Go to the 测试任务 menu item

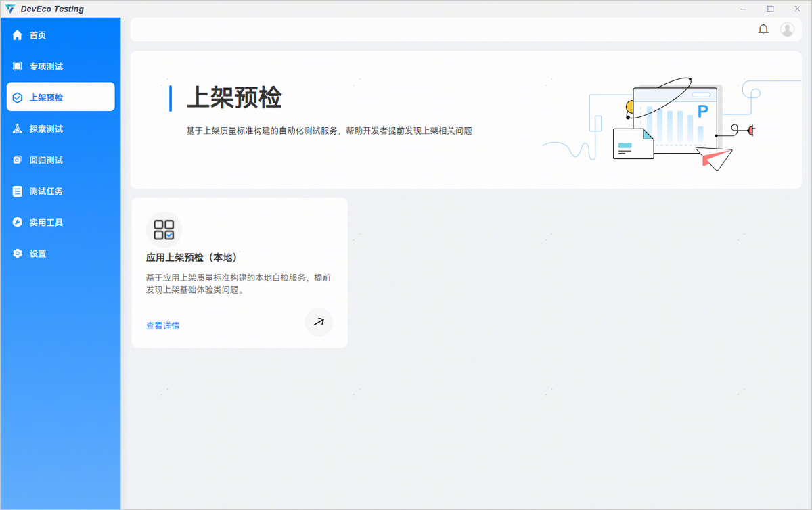click(x=46, y=191)
